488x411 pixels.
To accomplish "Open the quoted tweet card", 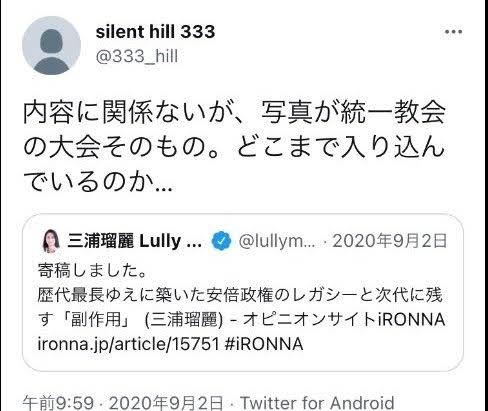I will [243, 292].
